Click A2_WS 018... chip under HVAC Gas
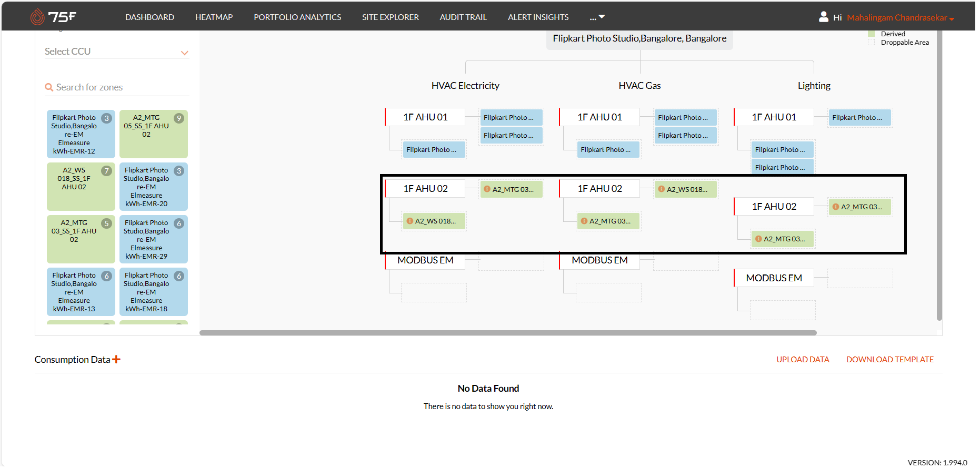The image size is (980, 469). pyautogui.click(x=686, y=189)
